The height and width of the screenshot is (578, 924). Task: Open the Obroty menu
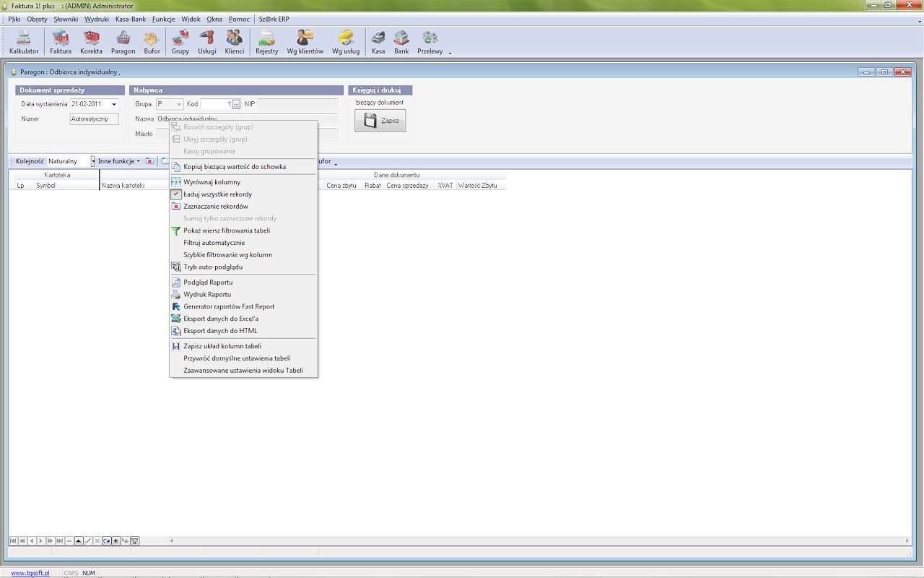37,20
